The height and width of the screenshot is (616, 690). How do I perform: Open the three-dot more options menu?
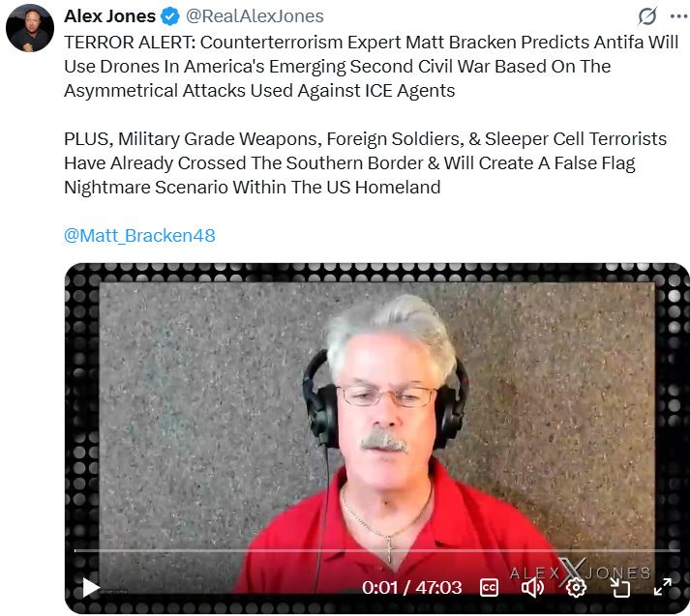point(679,16)
